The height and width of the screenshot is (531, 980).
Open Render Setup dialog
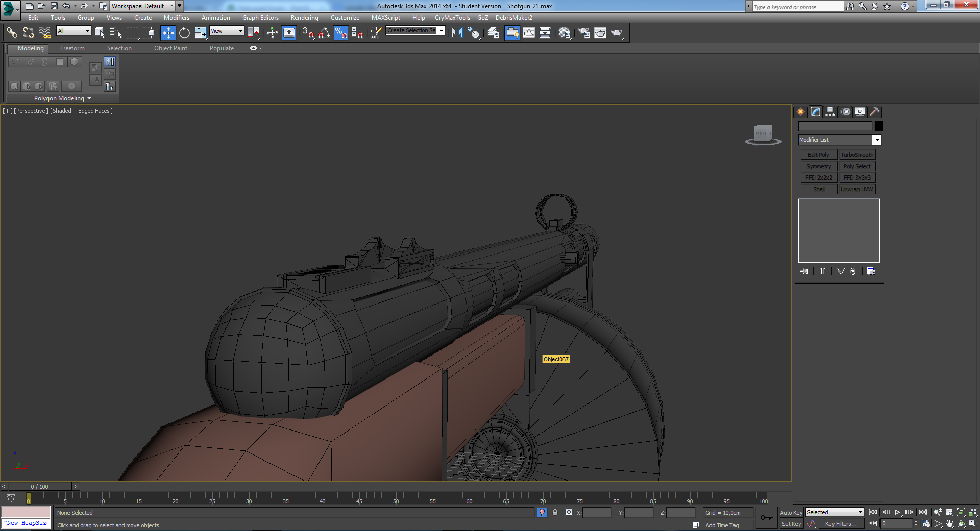[583, 33]
